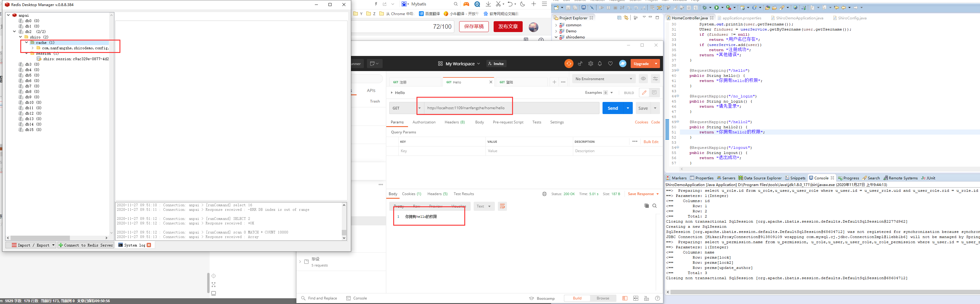Open comments icon beside pencil in Postman
Image resolution: width=980 pixels, height=304 pixels.
click(x=654, y=93)
